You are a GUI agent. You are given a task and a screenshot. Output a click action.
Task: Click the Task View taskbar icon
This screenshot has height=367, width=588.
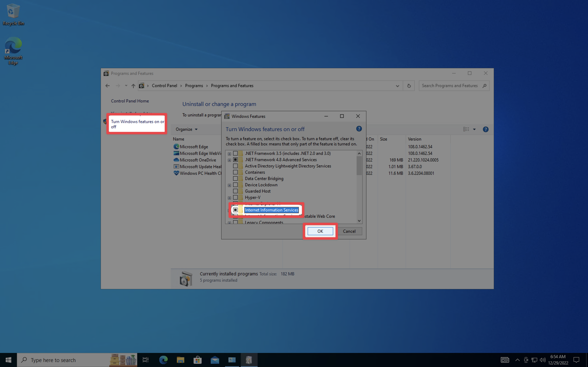click(x=146, y=360)
